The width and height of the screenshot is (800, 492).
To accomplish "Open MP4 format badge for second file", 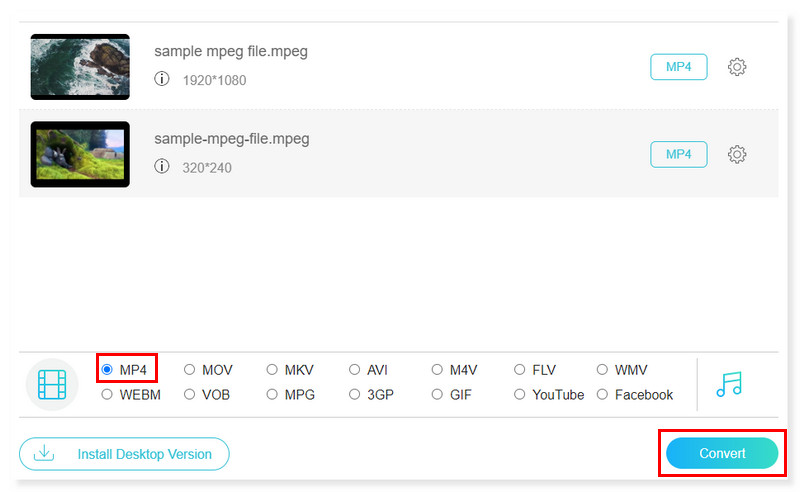I will 678,154.
